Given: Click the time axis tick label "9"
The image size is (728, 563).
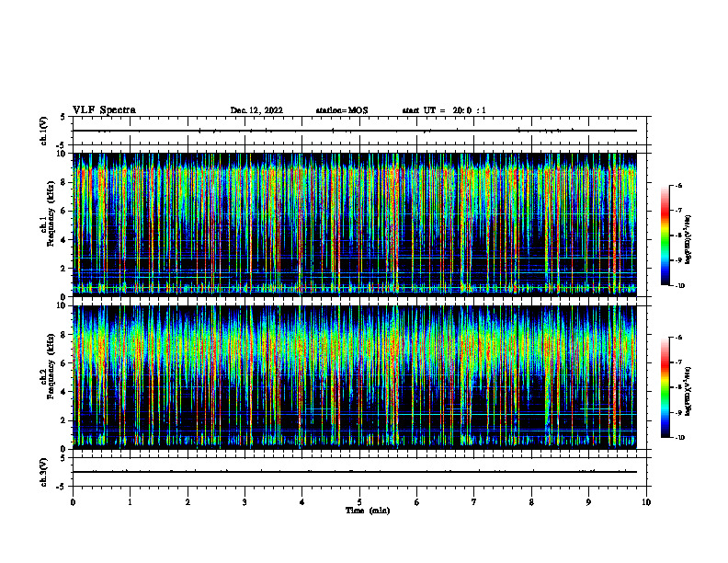Looking at the screenshot, I should (x=588, y=502).
